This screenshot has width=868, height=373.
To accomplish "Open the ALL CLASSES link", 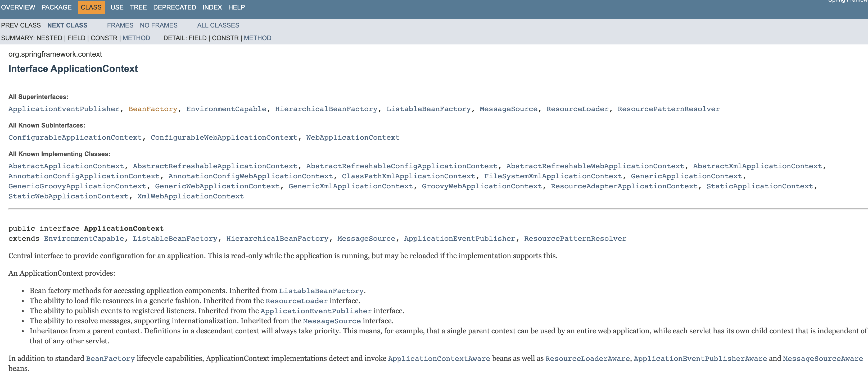I will (218, 25).
